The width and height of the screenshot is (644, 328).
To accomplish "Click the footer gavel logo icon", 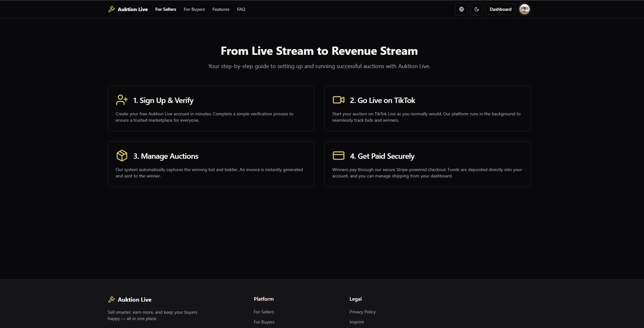I will pos(112,299).
